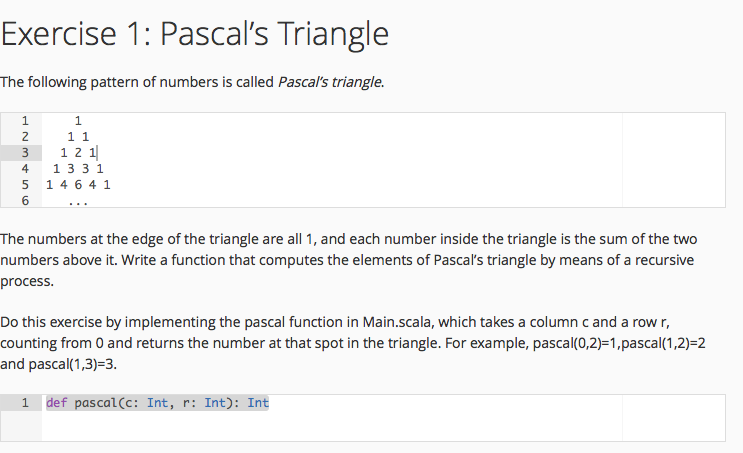The width and height of the screenshot is (743, 453).
Task: Click line number 5 in triangle gutter
Action: point(25,185)
